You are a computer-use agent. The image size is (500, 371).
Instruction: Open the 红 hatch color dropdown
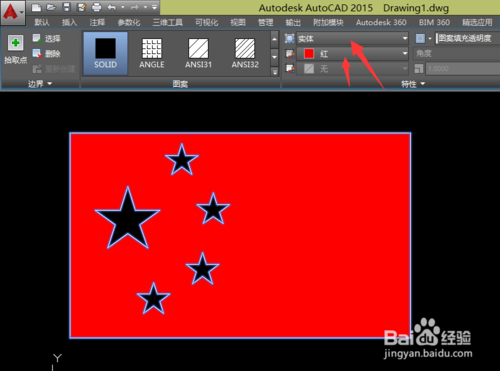352,53
